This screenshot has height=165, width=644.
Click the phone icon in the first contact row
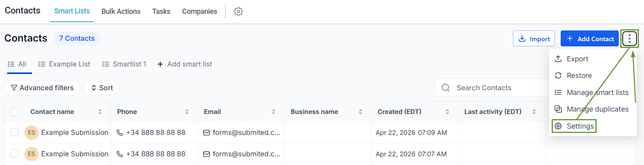coord(120,133)
